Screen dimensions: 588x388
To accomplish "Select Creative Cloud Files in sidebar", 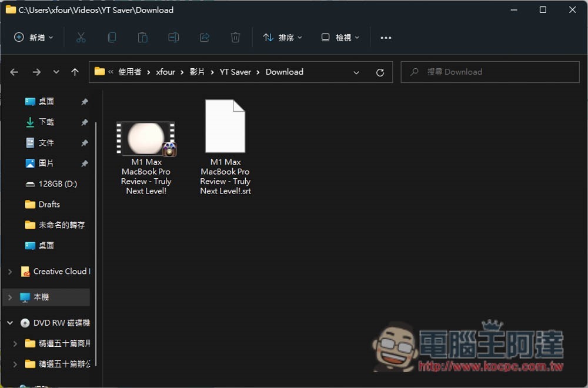I will point(55,271).
